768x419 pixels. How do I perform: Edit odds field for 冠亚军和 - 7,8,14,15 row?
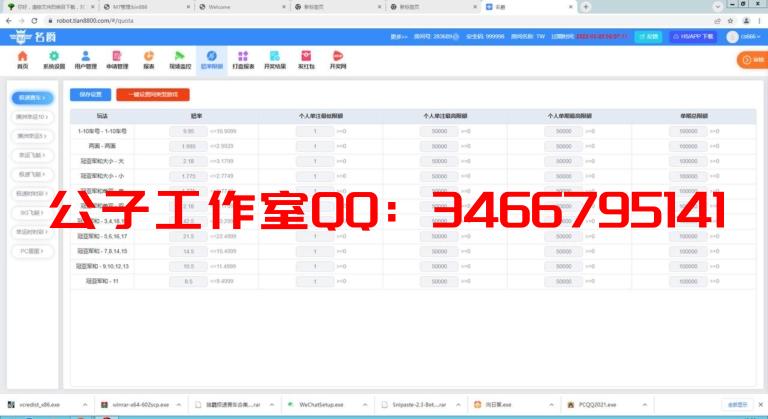188,251
